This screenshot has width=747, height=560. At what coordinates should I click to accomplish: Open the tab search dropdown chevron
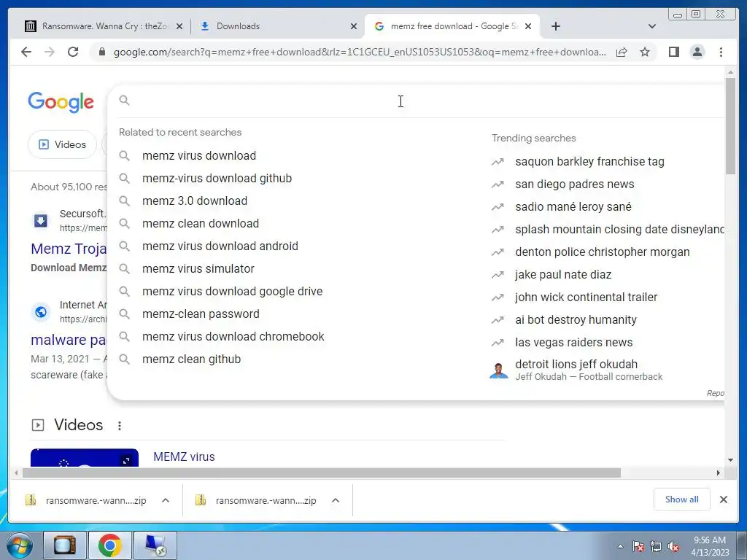[652, 26]
